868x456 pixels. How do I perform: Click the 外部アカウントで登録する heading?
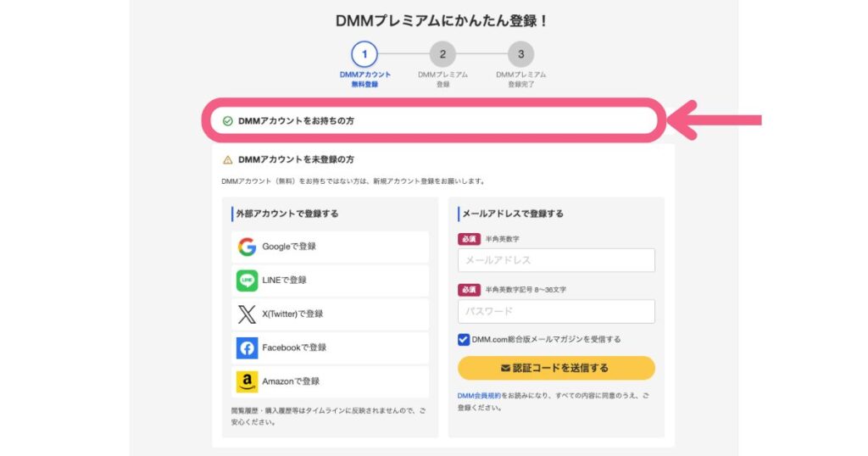(x=287, y=214)
